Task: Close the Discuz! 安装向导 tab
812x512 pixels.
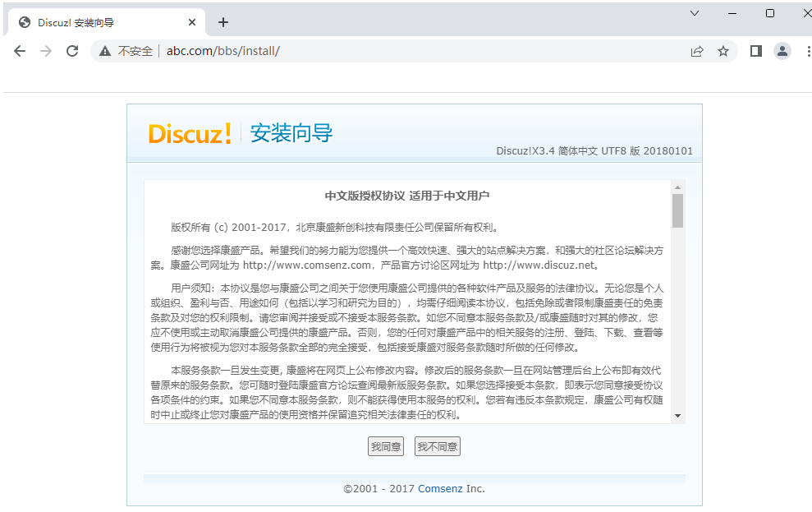Action: 192,22
